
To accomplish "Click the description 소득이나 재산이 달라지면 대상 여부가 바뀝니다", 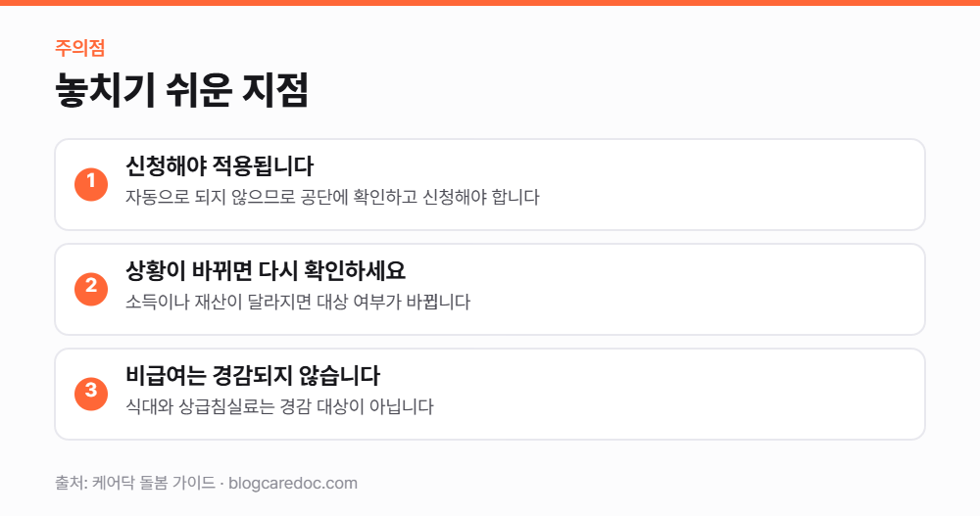I will coord(298,303).
